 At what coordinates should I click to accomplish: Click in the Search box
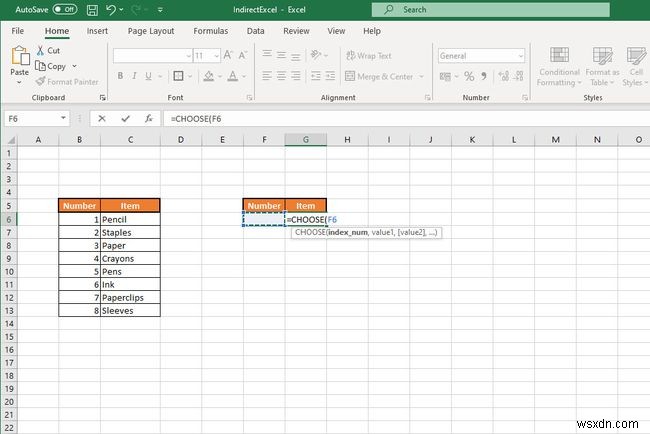tap(491, 10)
